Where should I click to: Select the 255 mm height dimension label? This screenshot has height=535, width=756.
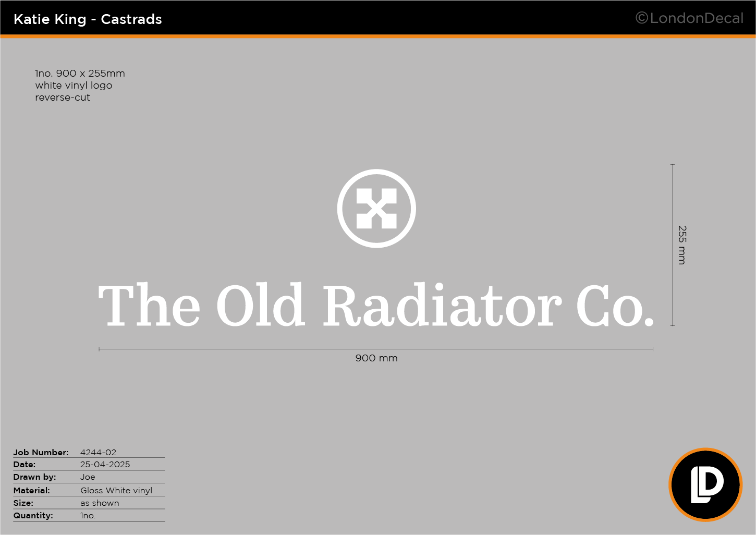click(682, 245)
